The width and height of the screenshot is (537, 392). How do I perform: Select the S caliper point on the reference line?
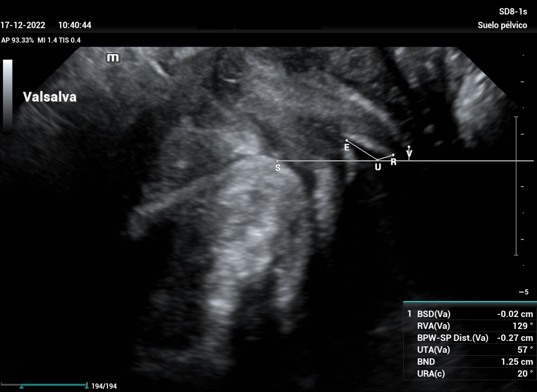point(278,161)
